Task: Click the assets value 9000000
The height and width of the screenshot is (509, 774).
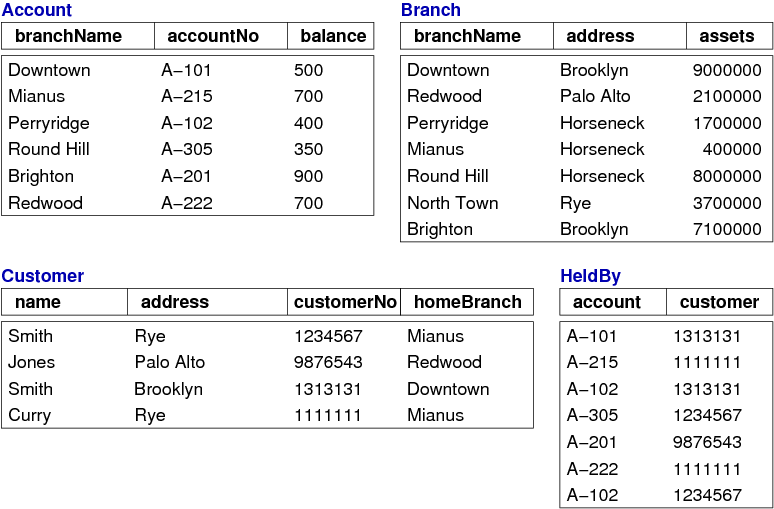Action: [x=727, y=70]
